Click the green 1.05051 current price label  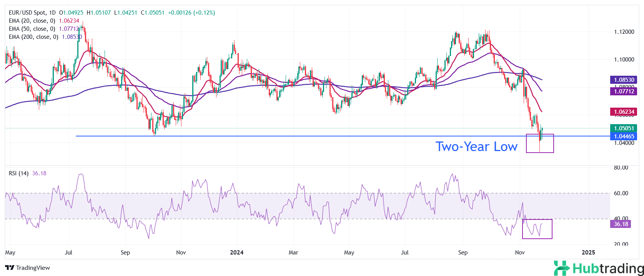click(x=624, y=128)
